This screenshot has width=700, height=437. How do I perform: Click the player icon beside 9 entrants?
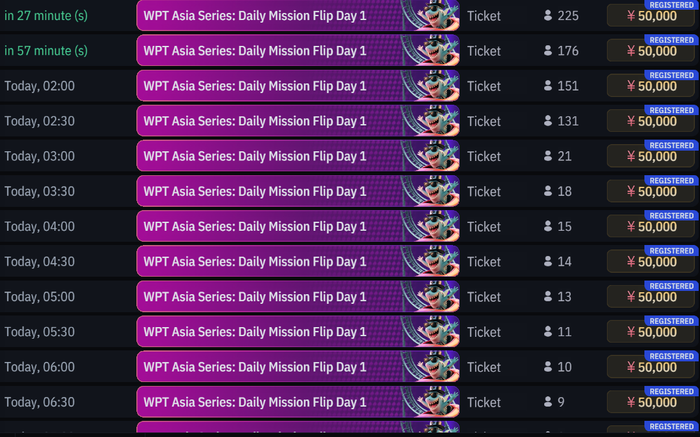click(548, 402)
